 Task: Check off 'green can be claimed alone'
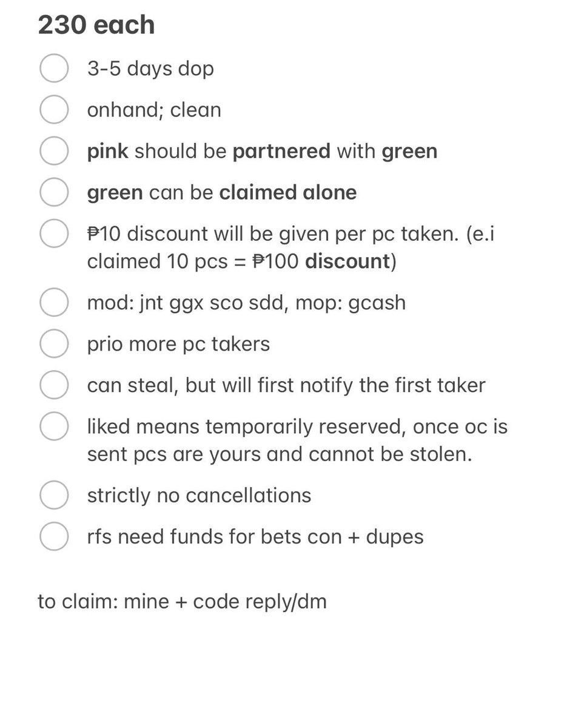click(53, 192)
